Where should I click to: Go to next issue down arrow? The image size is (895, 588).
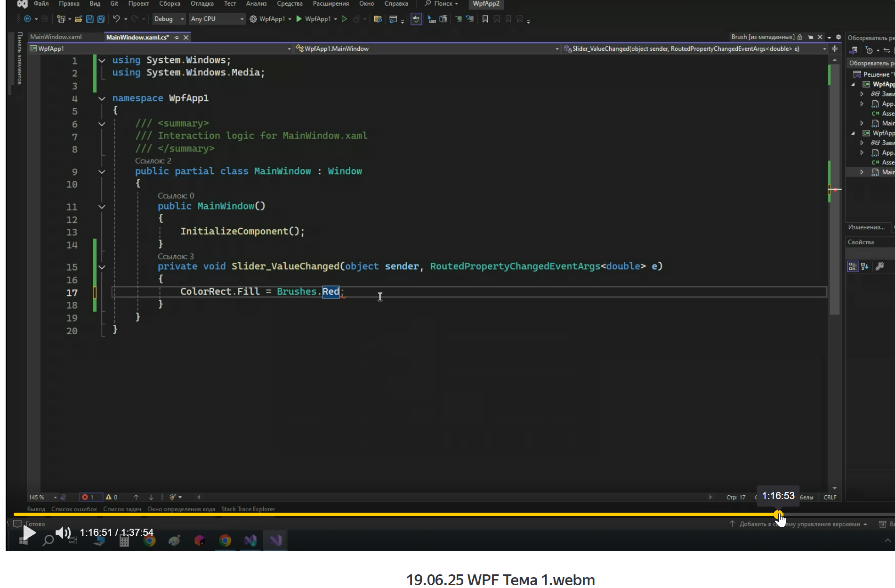pos(151,497)
